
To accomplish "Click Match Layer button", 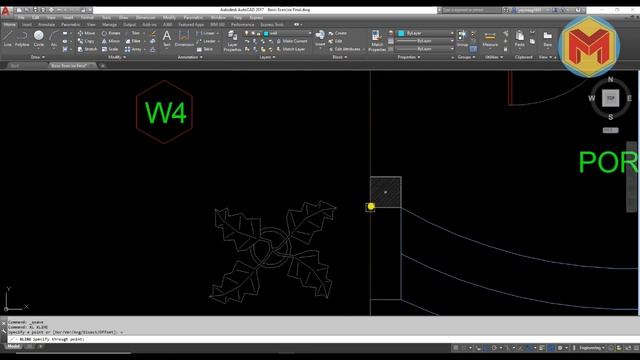I will pos(291,49).
